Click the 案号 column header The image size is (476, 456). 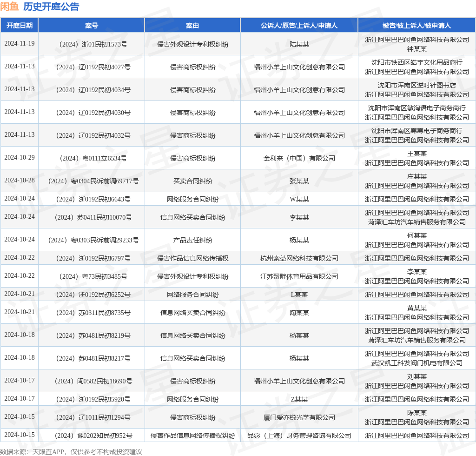coord(92,26)
